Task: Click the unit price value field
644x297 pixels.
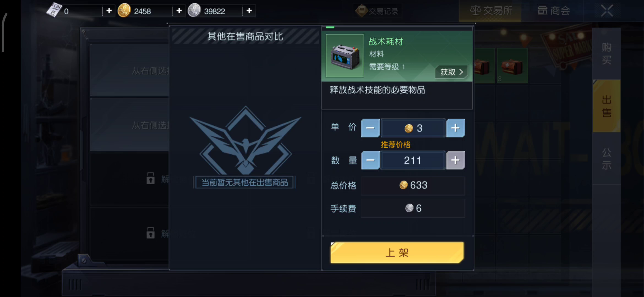Action: click(413, 128)
